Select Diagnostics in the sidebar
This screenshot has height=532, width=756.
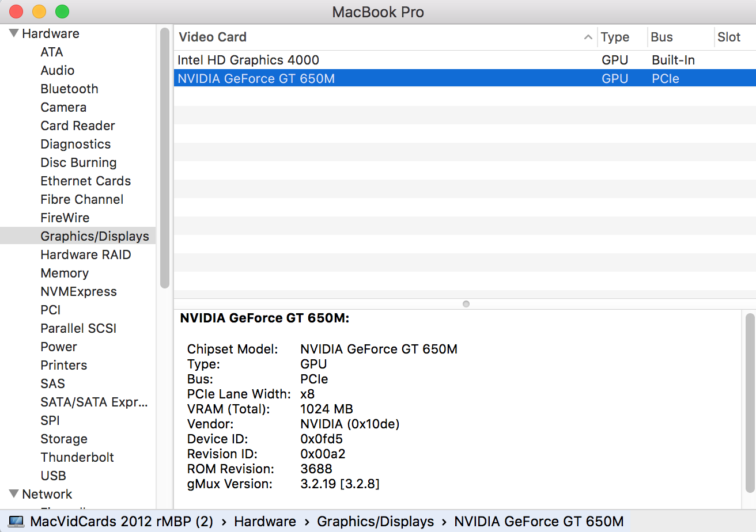click(75, 144)
